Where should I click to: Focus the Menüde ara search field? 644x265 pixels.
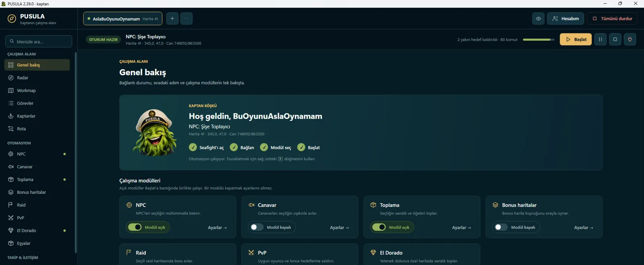click(x=39, y=41)
